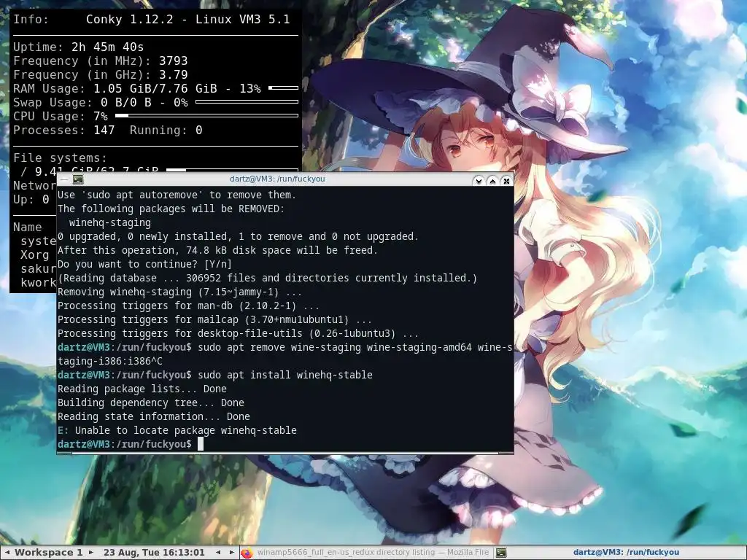Click the Conky Uptime value 2h 45m 40s
The image size is (747, 560).
coord(108,47)
